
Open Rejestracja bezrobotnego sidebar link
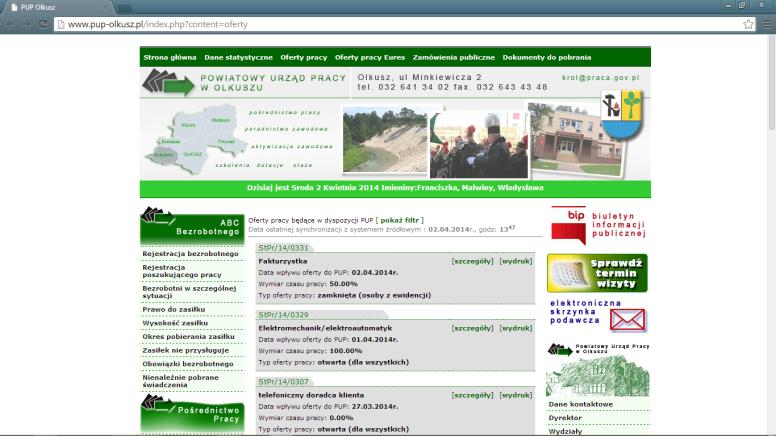click(x=191, y=253)
